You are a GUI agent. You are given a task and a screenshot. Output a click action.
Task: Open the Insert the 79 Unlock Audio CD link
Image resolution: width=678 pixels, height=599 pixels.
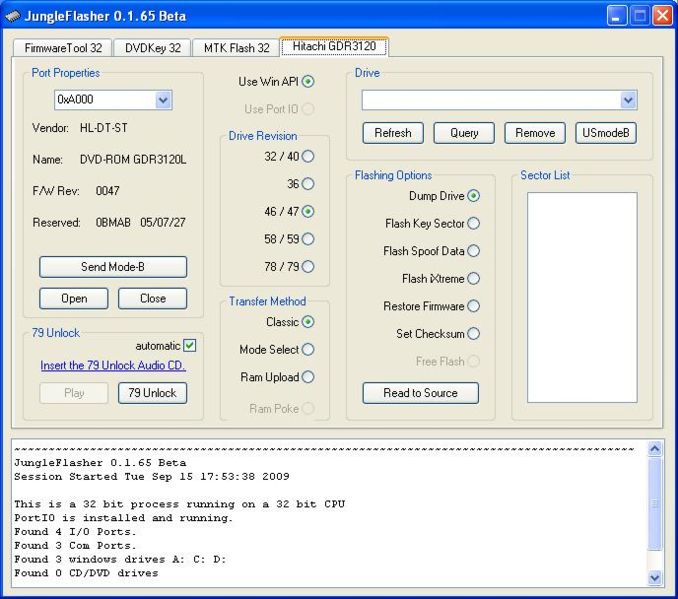pos(113,365)
